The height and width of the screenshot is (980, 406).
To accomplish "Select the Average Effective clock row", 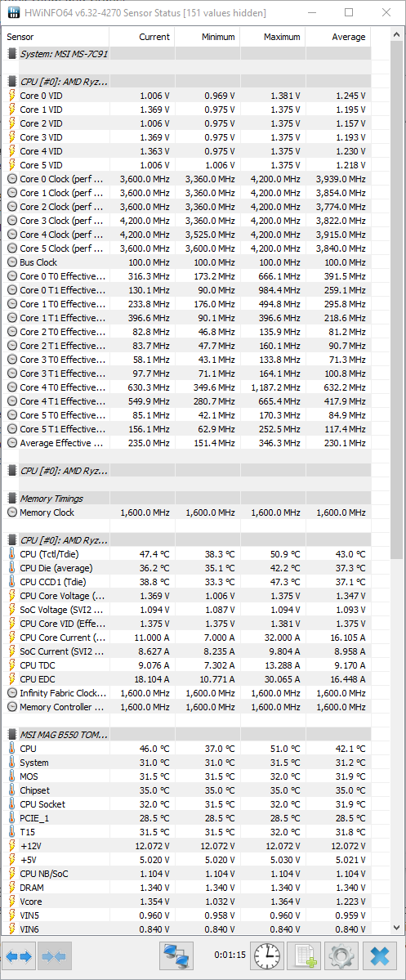I will (187, 442).
